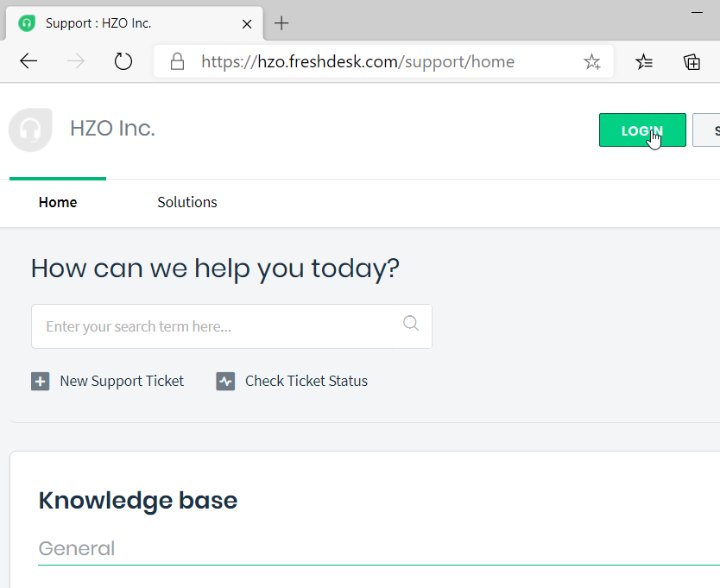This screenshot has width=720, height=588.
Task: Click the HZO headset logo
Action: click(30, 130)
